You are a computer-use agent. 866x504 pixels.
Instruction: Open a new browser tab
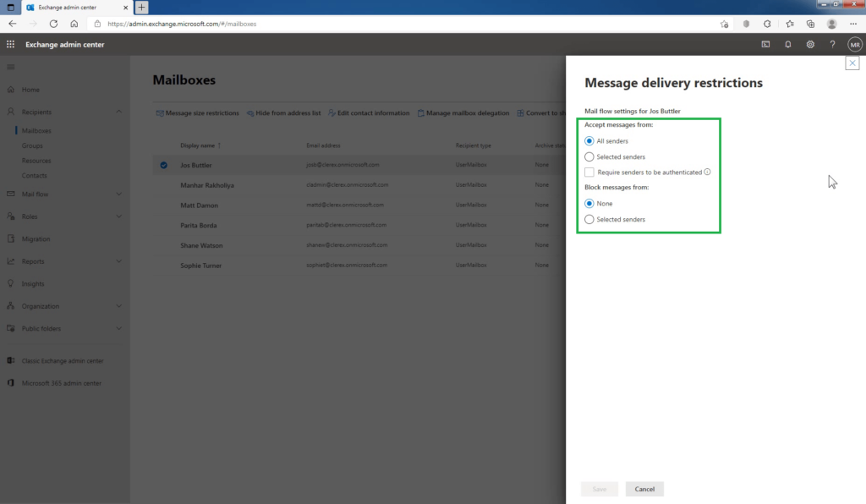pos(141,7)
